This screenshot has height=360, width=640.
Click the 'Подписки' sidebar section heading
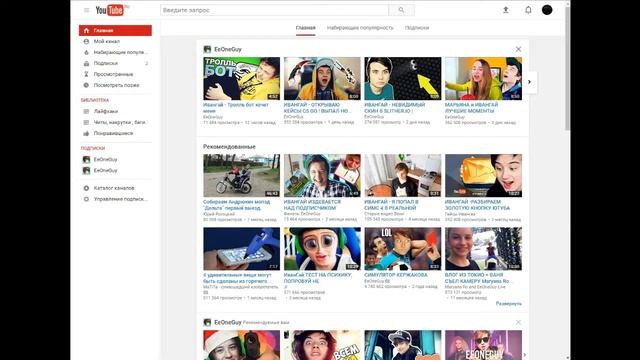[93, 148]
